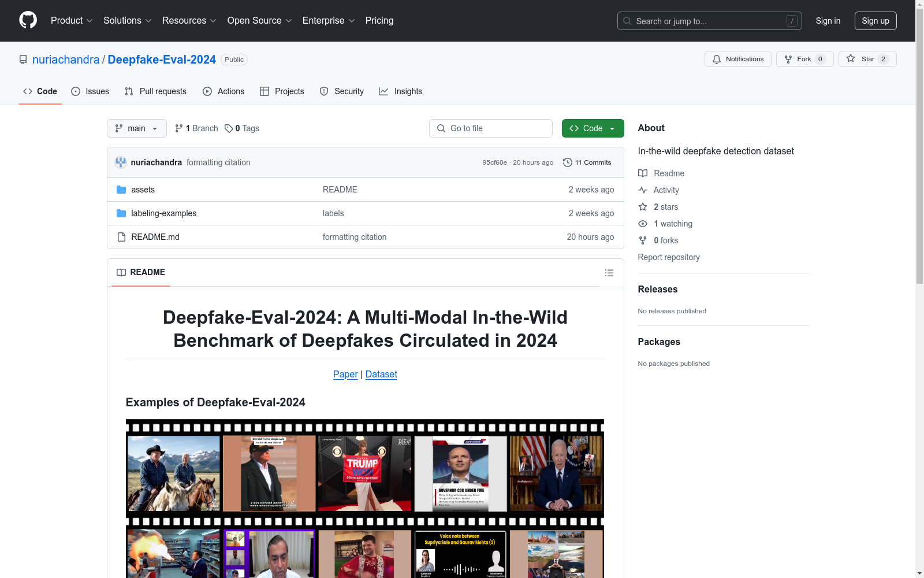
Task: Open the main branch selector dropdown
Action: [x=137, y=128]
